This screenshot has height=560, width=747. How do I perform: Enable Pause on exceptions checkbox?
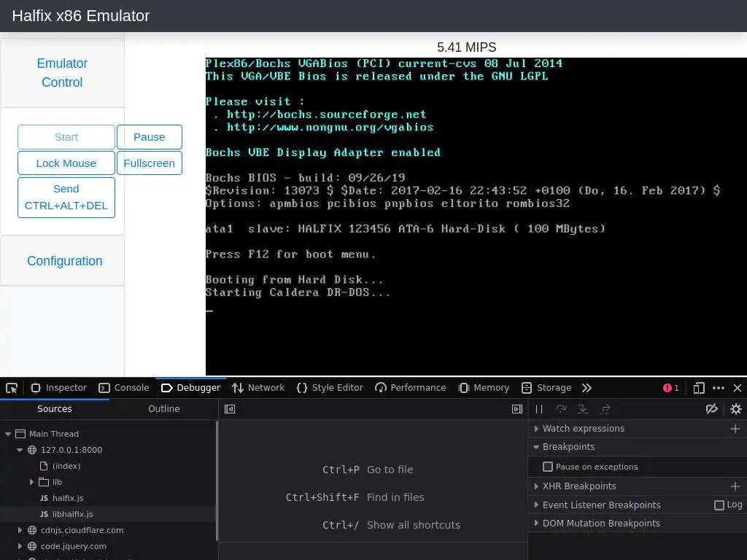548,467
